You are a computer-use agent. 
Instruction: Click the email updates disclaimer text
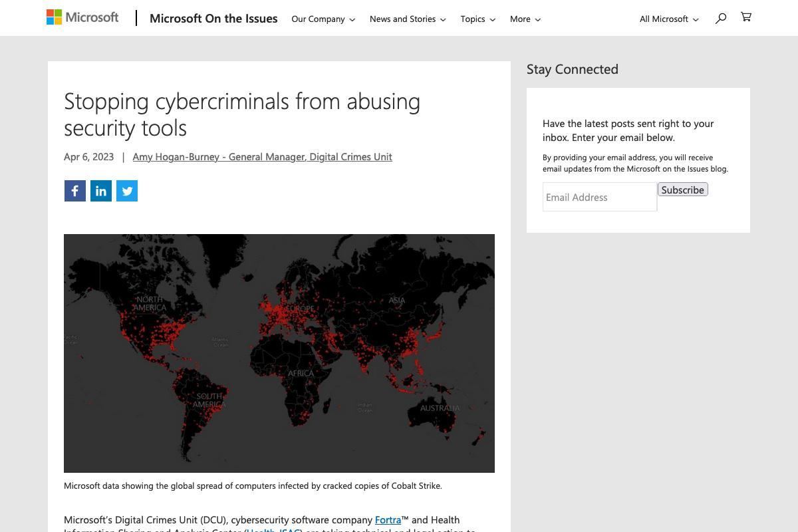635,163
